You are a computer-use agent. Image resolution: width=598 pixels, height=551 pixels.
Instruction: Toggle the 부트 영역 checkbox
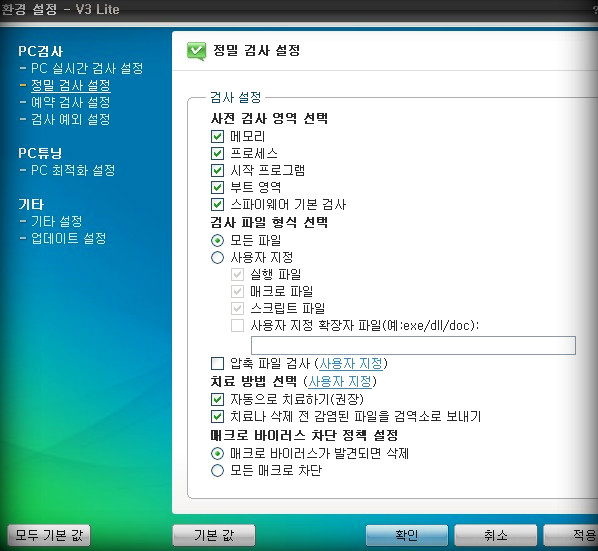coord(217,187)
